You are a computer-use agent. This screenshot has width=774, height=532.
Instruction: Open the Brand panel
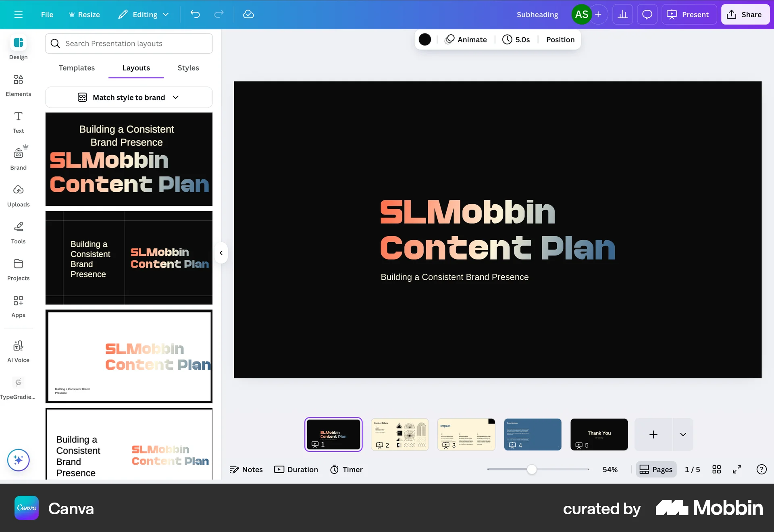coord(18,157)
